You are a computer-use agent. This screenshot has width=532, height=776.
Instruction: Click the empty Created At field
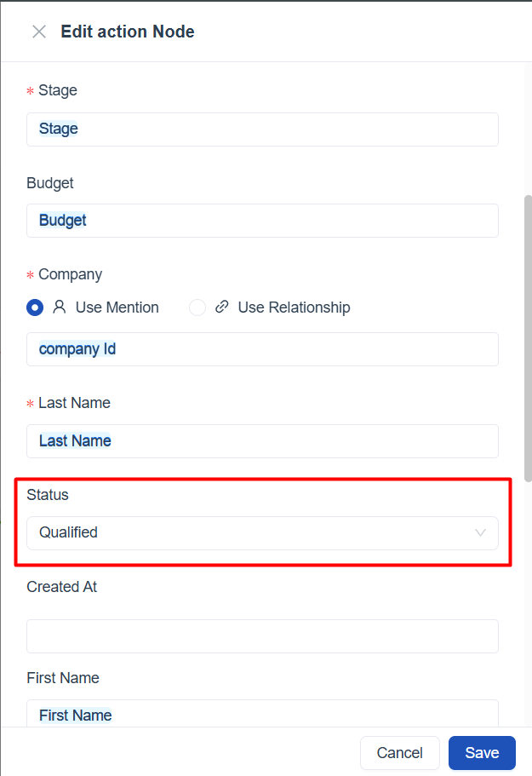point(262,635)
